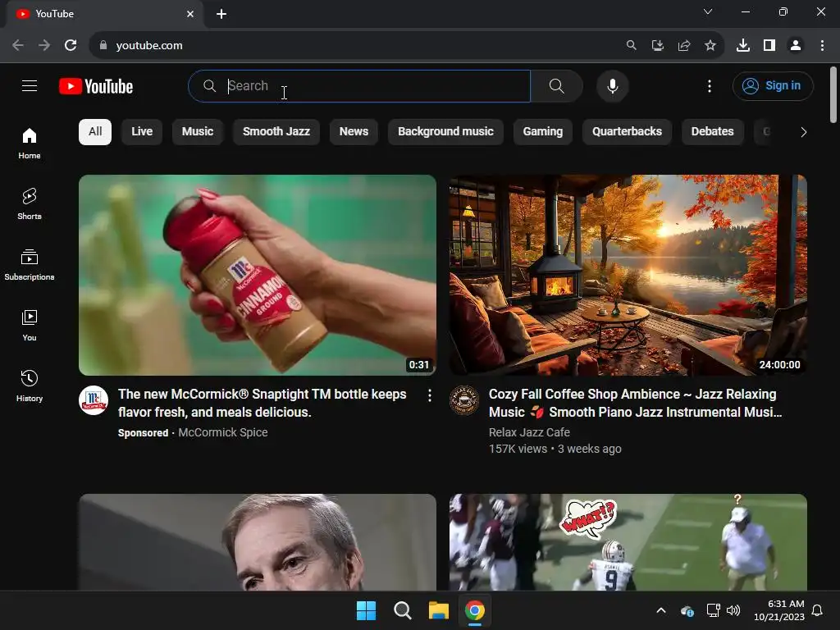The height and width of the screenshot is (630, 840).
Task: Open Cozy Fall Coffee Shop Ambience title
Action: click(x=636, y=403)
